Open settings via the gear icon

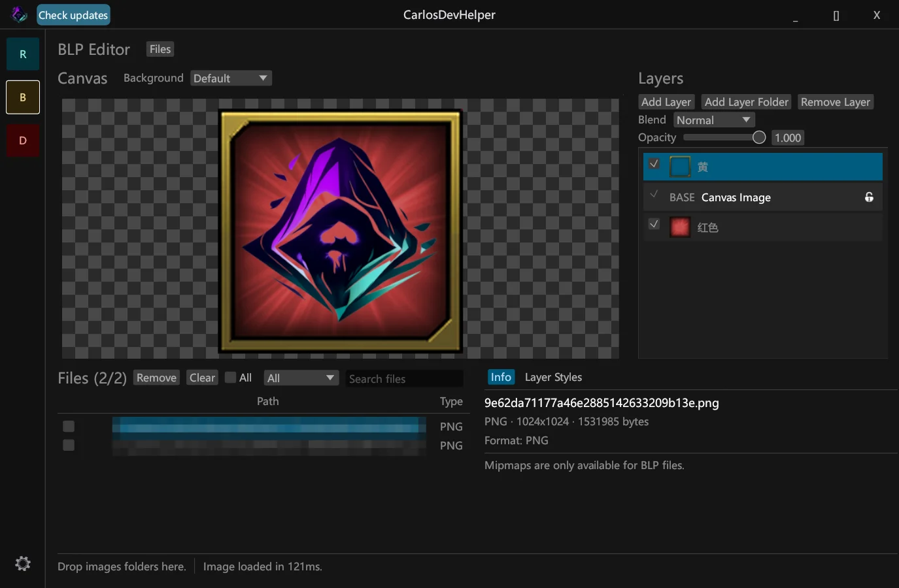[x=23, y=563]
